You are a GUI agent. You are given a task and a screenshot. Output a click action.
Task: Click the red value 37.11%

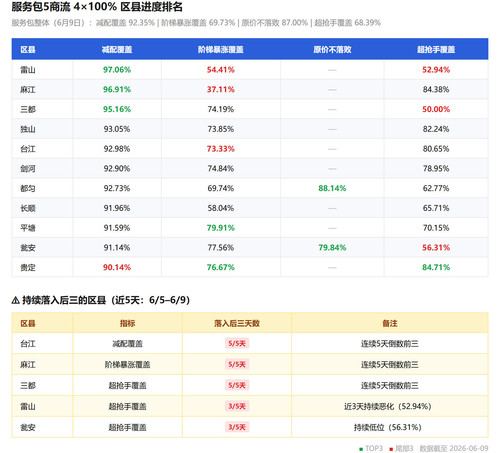(x=221, y=89)
